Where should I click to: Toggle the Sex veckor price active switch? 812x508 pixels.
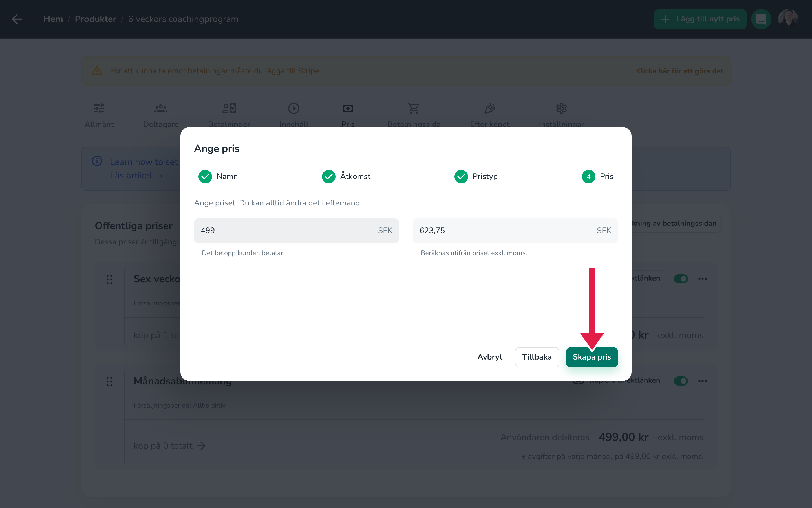coord(681,279)
